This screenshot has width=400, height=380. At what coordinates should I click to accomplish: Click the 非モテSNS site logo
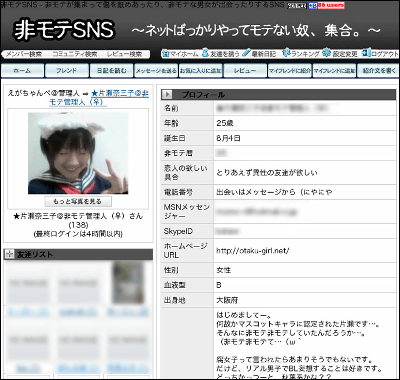click(x=64, y=30)
